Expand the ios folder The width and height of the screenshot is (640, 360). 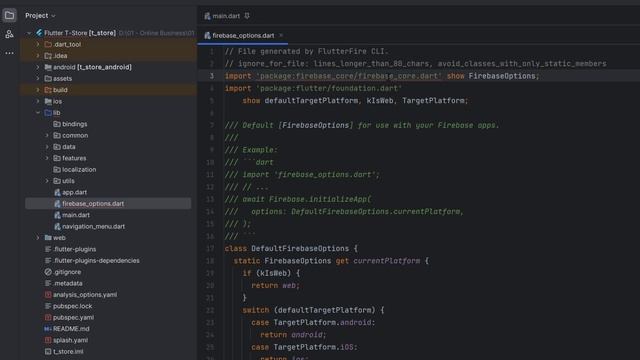(38, 101)
